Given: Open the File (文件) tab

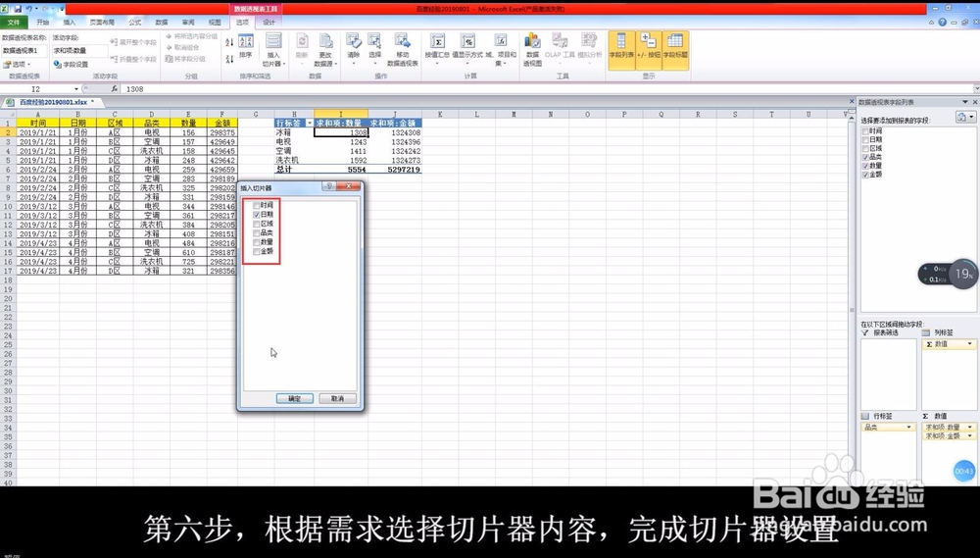Looking at the screenshot, I should (x=14, y=22).
